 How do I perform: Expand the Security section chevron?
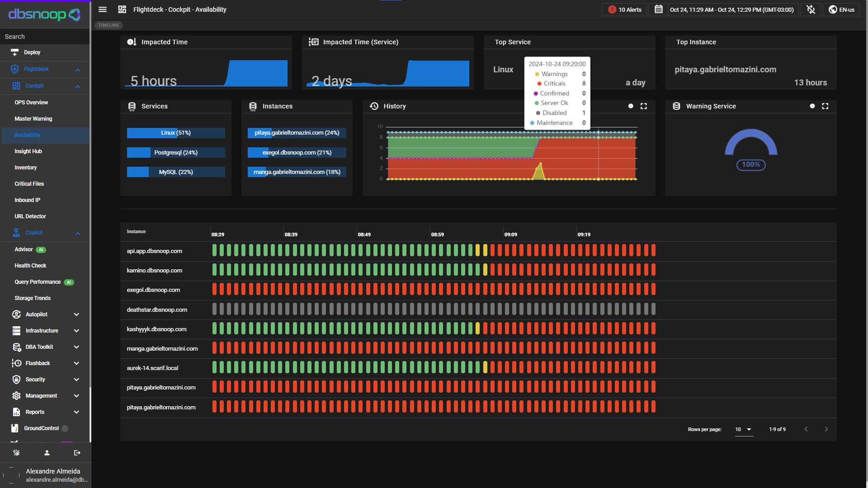click(x=76, y=380)
